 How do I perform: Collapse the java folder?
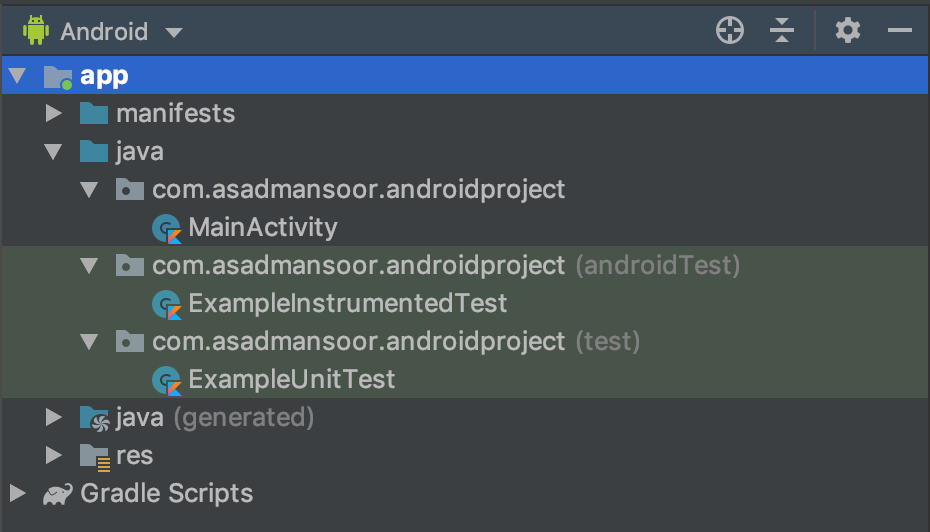click(x=54, y=152)
